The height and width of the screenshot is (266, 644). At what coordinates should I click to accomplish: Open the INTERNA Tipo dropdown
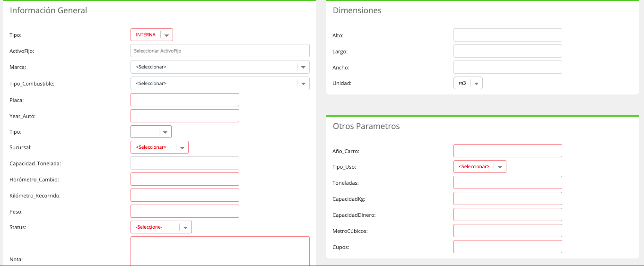(x=152, y=35)
